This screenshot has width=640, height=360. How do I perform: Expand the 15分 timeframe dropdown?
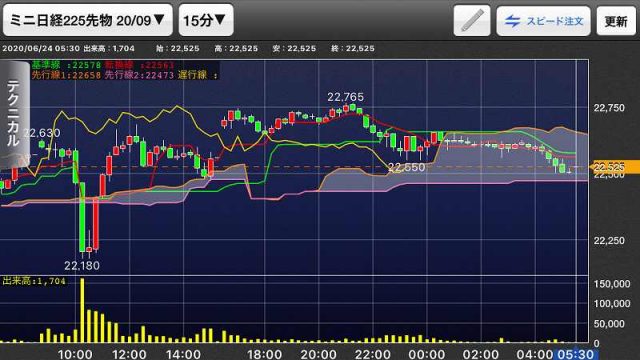[x=206, y=20]
